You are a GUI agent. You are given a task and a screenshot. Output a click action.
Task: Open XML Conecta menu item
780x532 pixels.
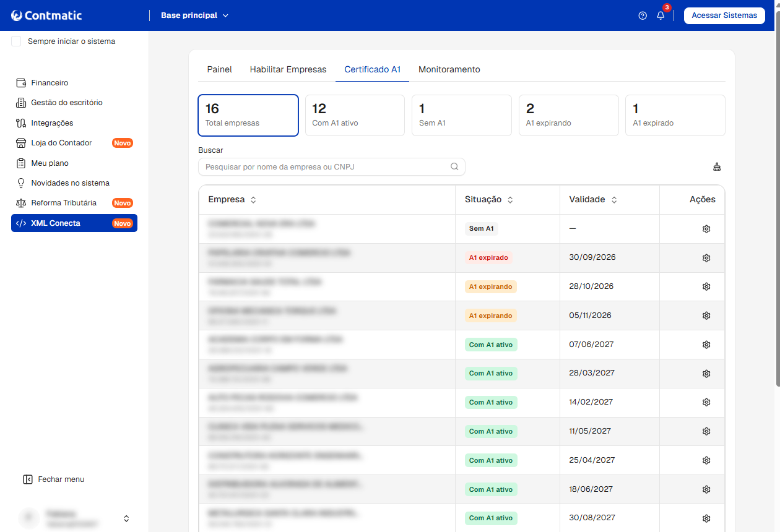point(74,223)
